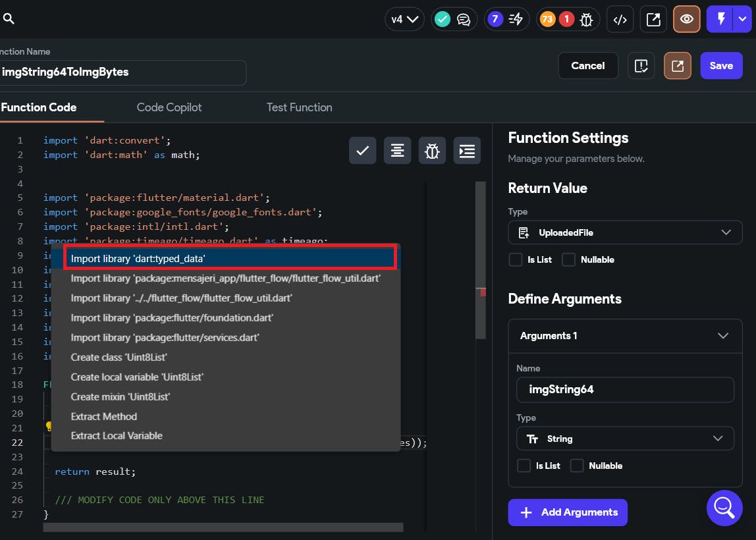Open the UploadedFile return type dropdown
Screen dimensions: 756x540
tap(625, 232)
